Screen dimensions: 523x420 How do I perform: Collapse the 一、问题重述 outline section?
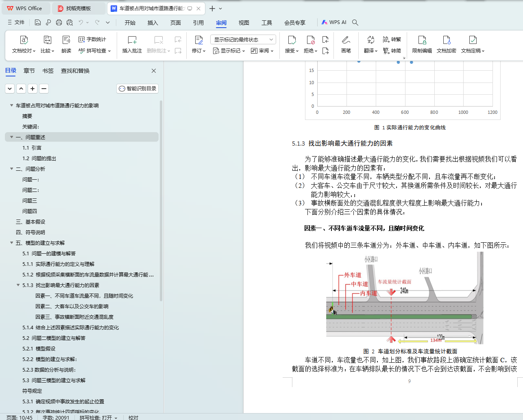pos(12,137)
